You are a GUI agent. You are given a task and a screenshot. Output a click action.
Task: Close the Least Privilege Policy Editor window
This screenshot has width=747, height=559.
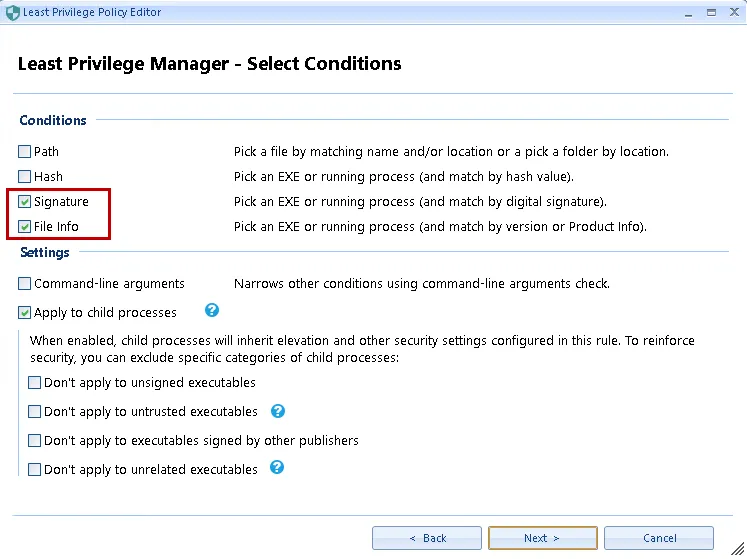coord(733,12)
